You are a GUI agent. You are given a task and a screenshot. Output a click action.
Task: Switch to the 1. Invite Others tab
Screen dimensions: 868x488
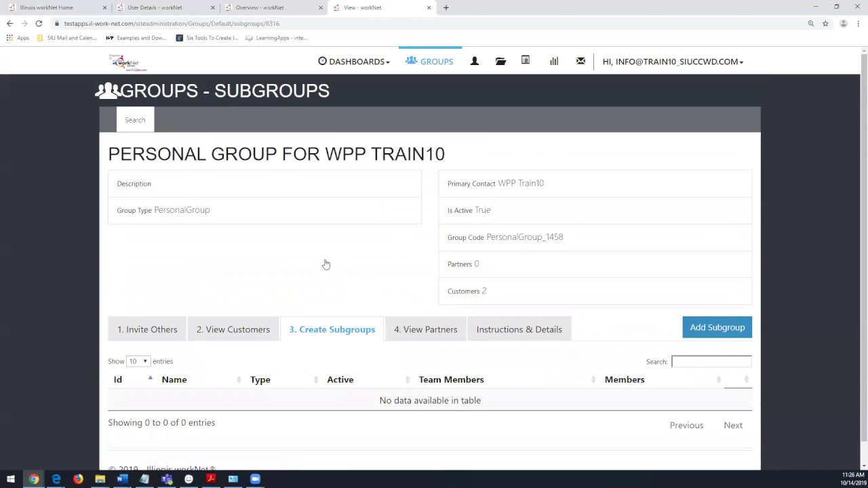pyautogui.click(x=147, y=329)
